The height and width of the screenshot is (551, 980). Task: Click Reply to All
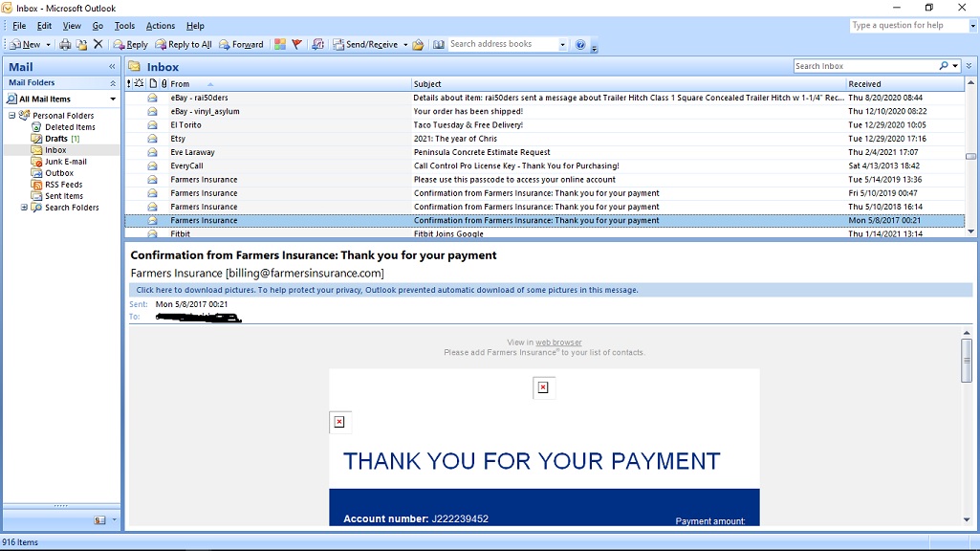tap(184, 44)
